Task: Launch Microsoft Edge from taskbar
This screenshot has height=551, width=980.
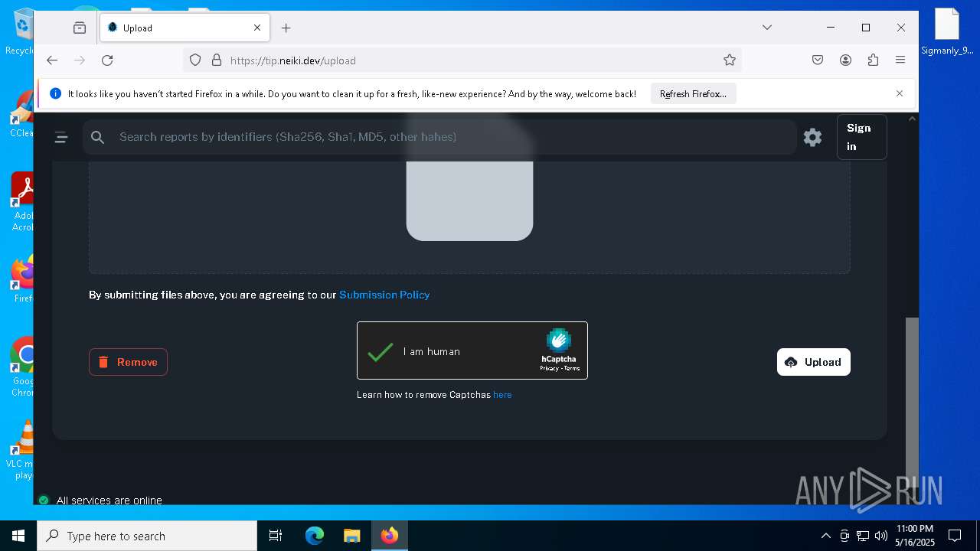Action: tap(315, 536)
